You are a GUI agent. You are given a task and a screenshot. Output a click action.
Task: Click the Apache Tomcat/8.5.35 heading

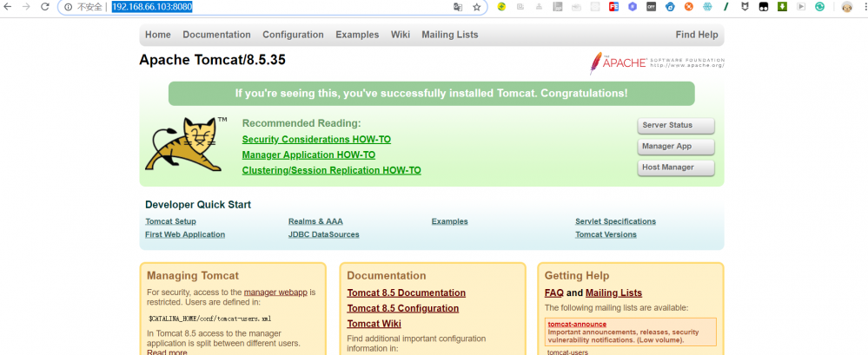(213, 60)
